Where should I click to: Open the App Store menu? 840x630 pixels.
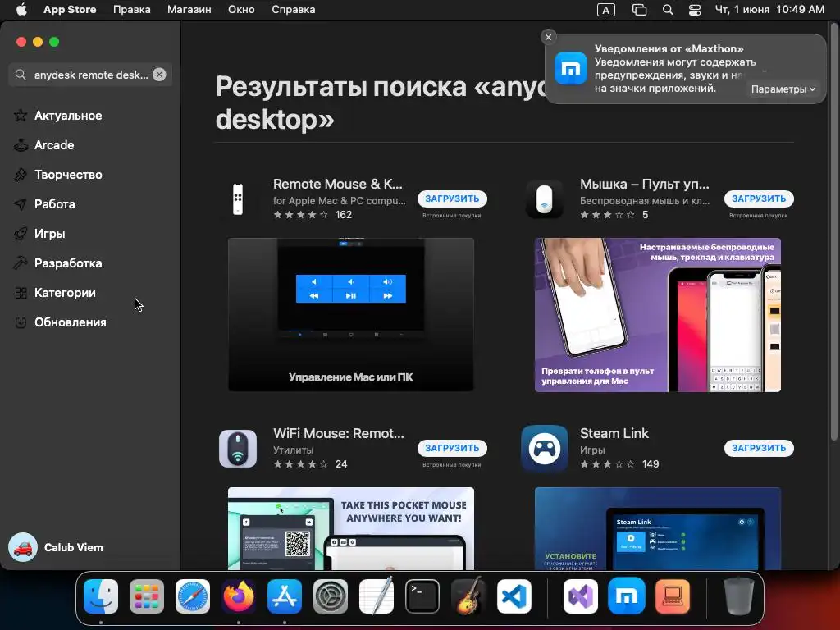[x=70, y=10]
